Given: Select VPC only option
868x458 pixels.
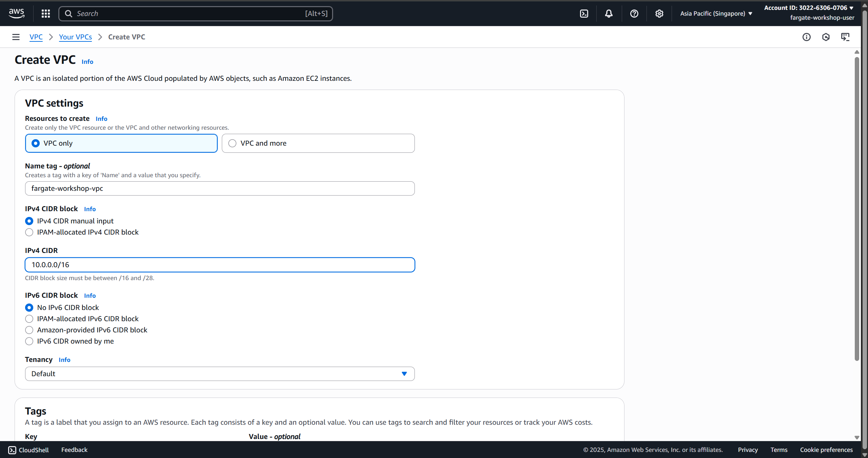Looking at the screenshot, I should coord(121,143).
